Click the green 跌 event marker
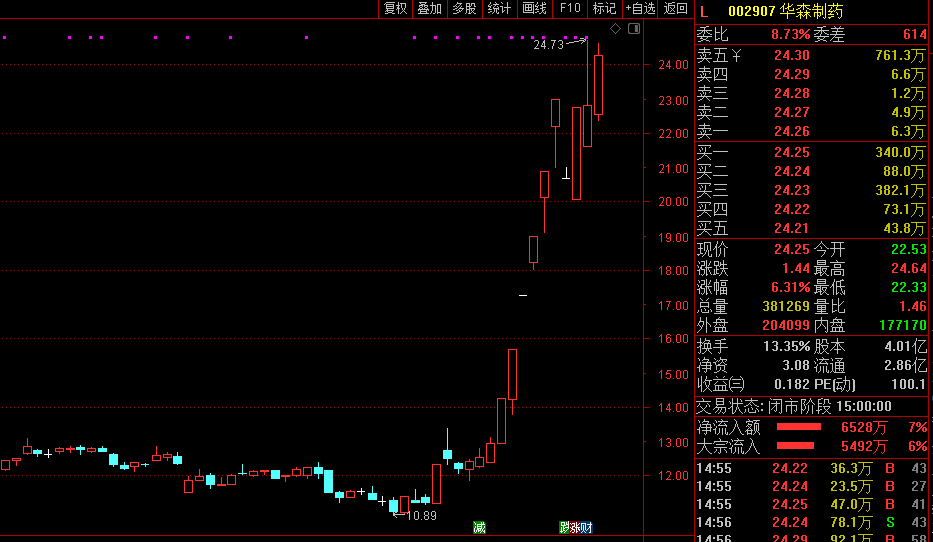This screenshot has width=933, height=542. 564,527
